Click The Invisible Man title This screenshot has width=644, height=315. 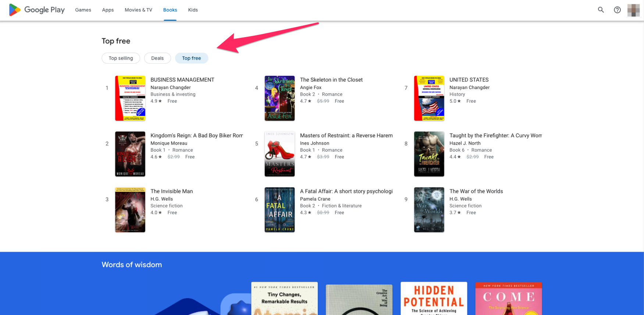(172, 191)
